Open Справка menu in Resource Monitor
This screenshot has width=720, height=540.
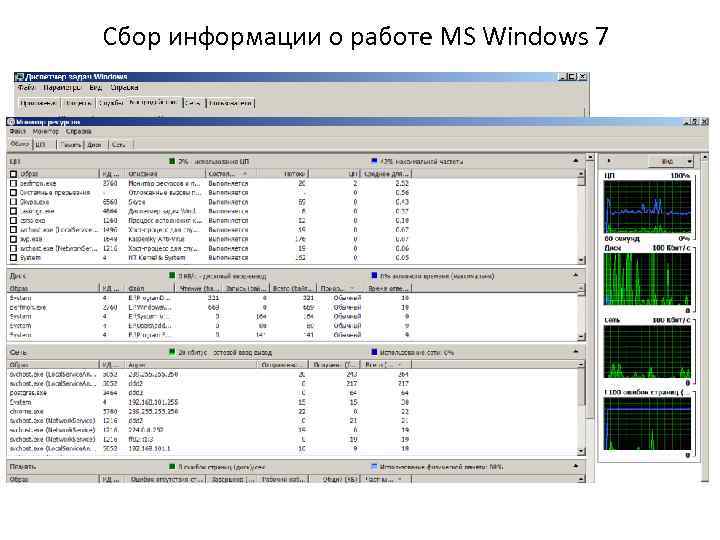click(79, 131)
